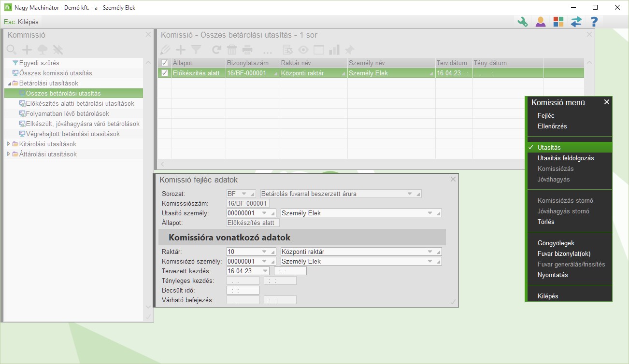Click the printer icon in list toolbar

pos(247,50)
